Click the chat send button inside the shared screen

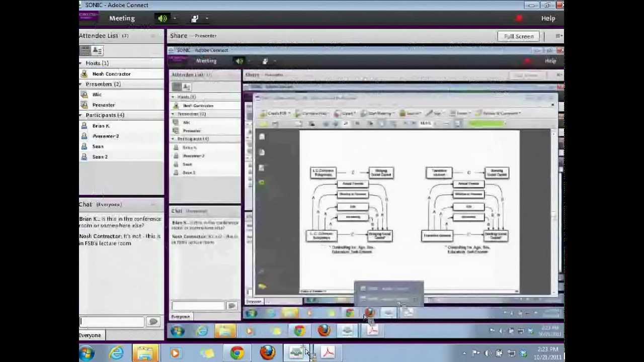coord(231,306)
